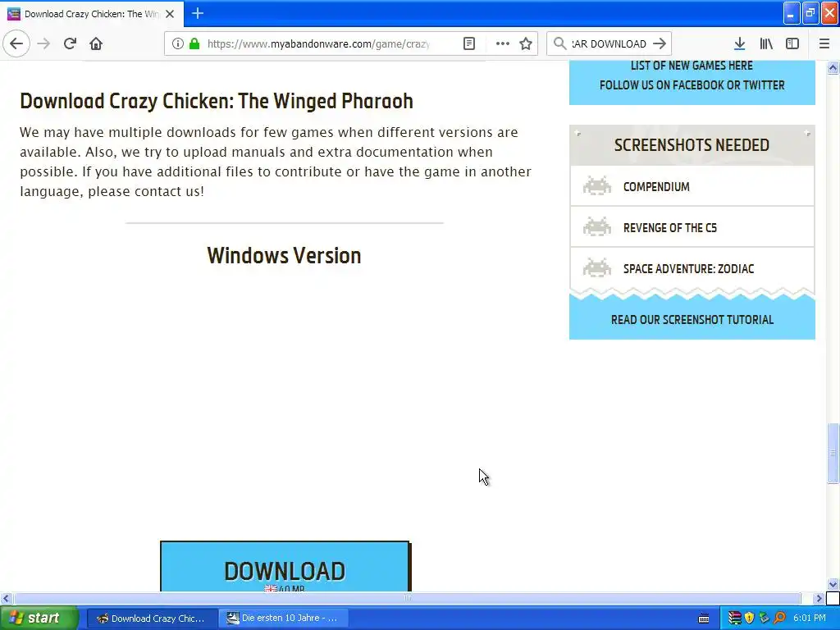Screen dimensions: 840x630
Task: Submit search with the arrow button
Action: [x=660, y=43]
